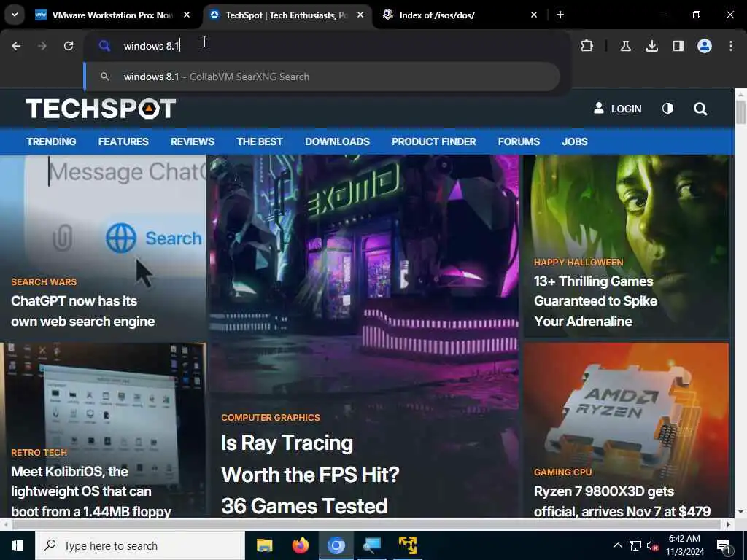747x560 pixels.
Task: Open the Chrome Labs flask icon
Action: [x=625, y=46]
